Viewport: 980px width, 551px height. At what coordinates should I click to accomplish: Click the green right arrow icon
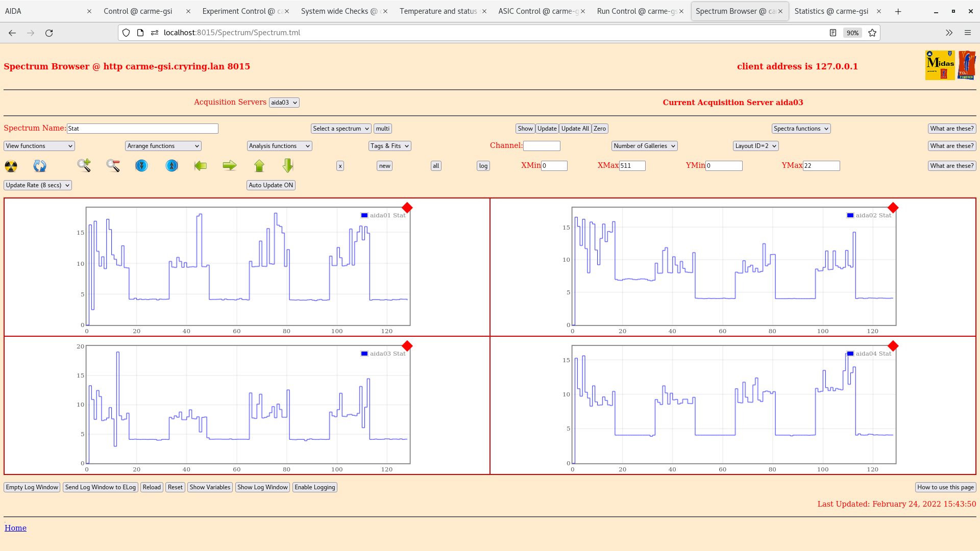pyautogui.click(x=230, y=165)
